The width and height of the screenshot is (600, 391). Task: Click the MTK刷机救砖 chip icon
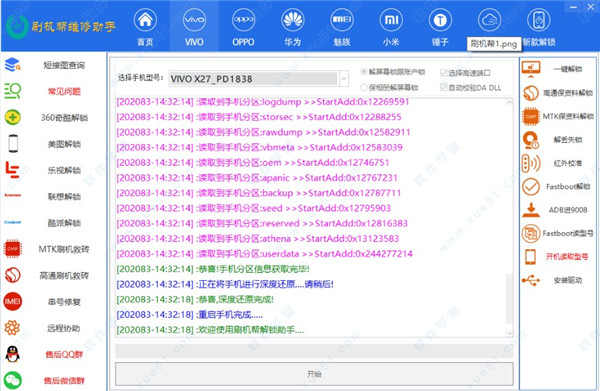click(x=12, y=249)
